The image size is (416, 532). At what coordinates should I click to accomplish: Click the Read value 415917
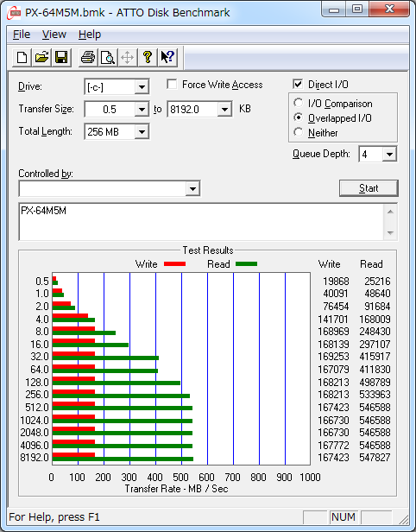coord(375,357)
